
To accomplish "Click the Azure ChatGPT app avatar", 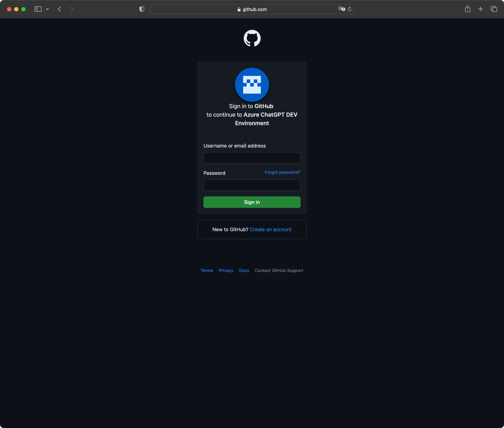I will pos(252,85).
